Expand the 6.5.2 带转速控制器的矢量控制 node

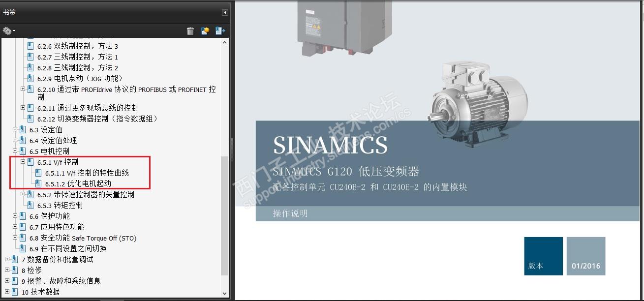[23, 194]
